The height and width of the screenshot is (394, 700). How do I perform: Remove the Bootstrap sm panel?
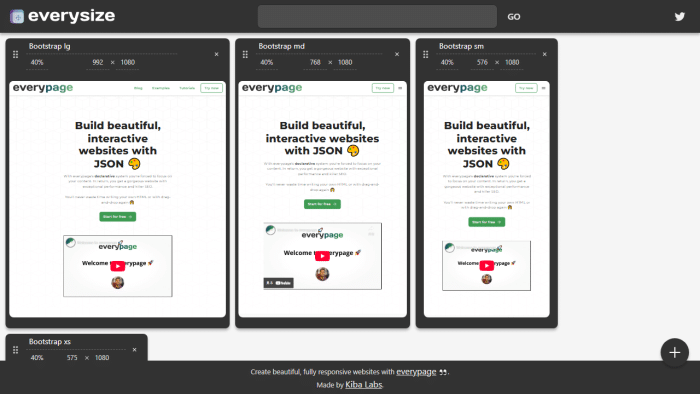click(545, 54)
